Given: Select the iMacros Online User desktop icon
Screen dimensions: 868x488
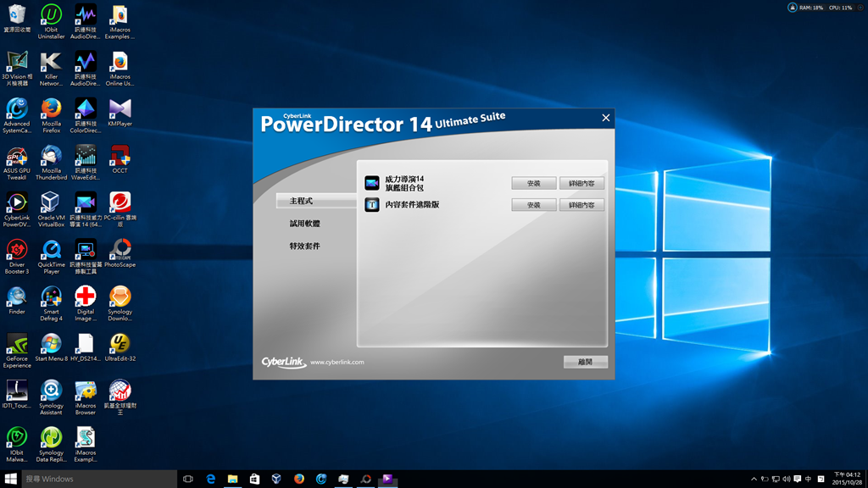Looking at the screenshot, I should (x=120, y=69).
